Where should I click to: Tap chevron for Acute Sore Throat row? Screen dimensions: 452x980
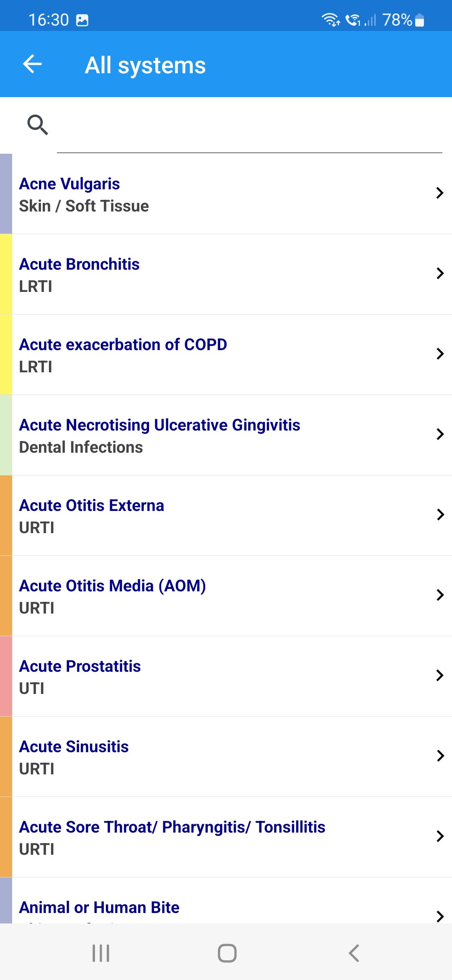pyautogui.click(x=439, y=836)
